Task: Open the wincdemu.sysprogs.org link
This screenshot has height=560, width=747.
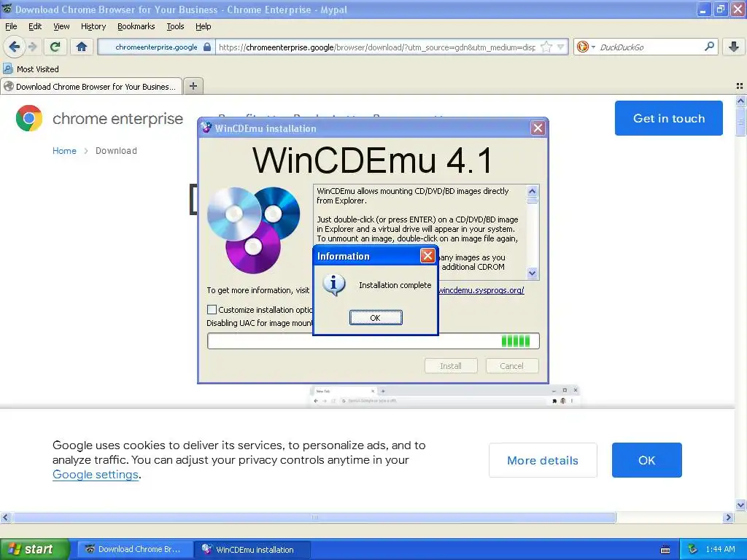Action: click(481, 290)
